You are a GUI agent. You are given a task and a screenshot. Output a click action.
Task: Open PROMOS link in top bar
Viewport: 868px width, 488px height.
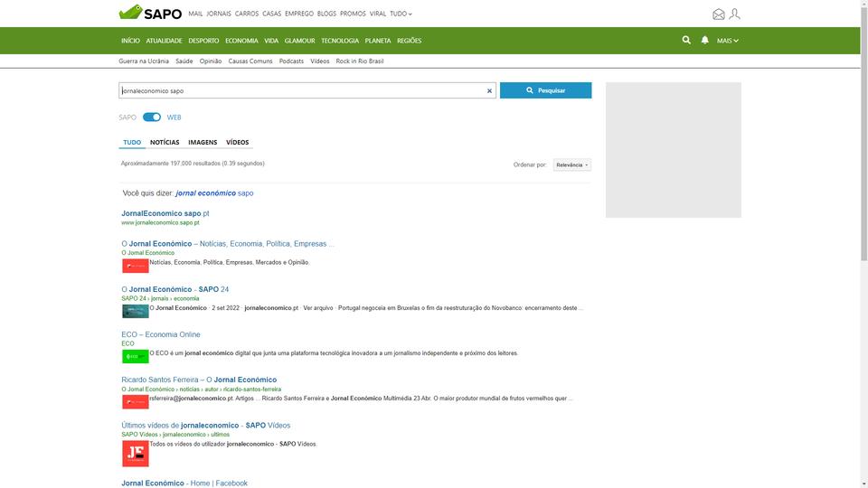(353, 14)
